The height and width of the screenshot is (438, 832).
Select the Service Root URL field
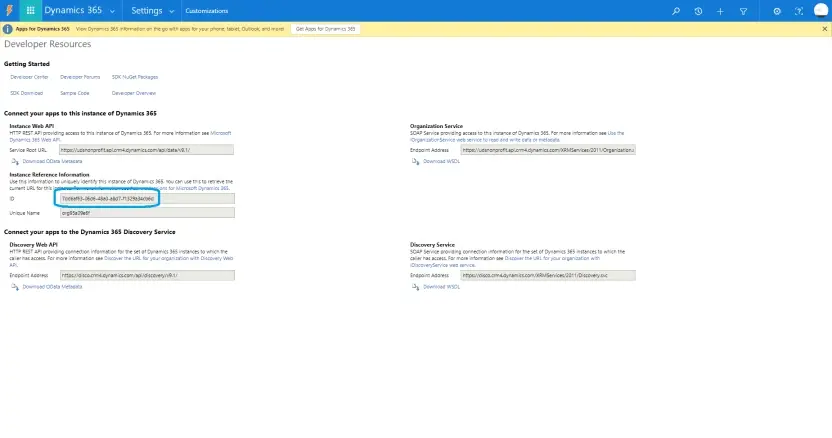(x=146, y=150)
